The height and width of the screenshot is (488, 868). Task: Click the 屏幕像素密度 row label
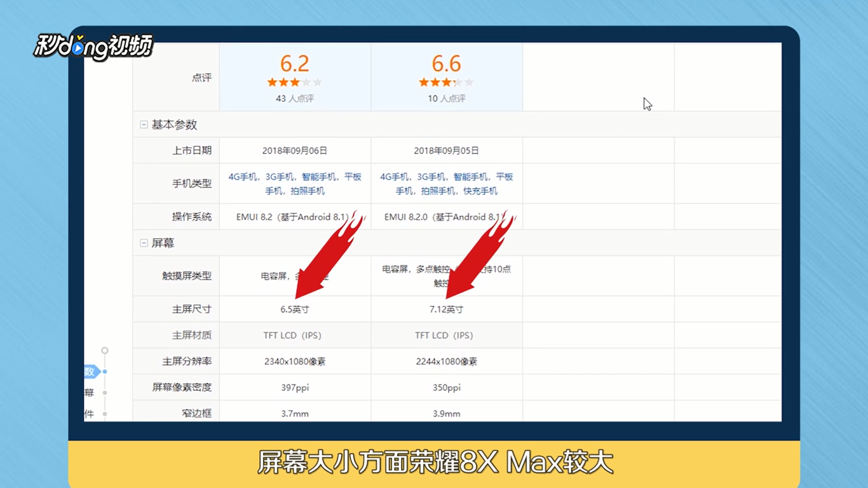(x=182, y=388)
